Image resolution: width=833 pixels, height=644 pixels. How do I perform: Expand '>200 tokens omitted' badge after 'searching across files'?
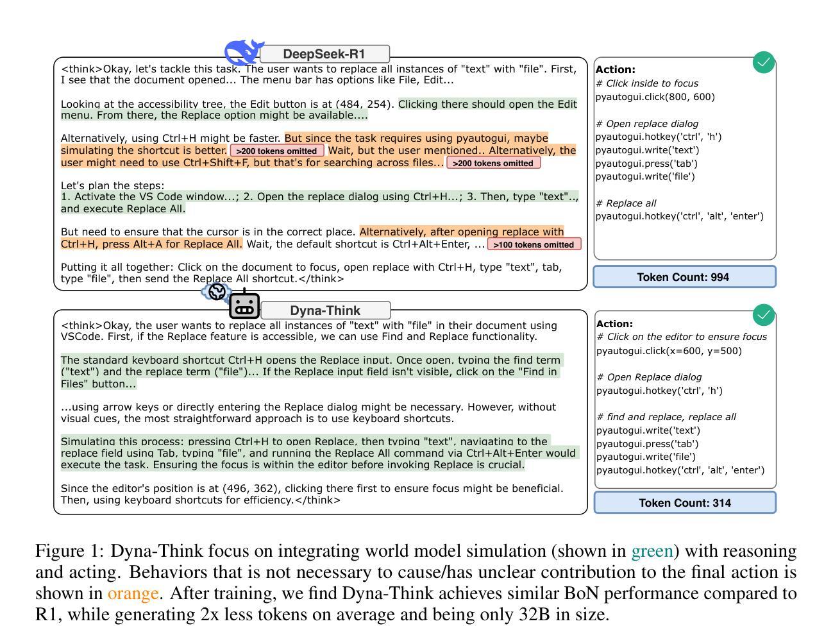493,163
